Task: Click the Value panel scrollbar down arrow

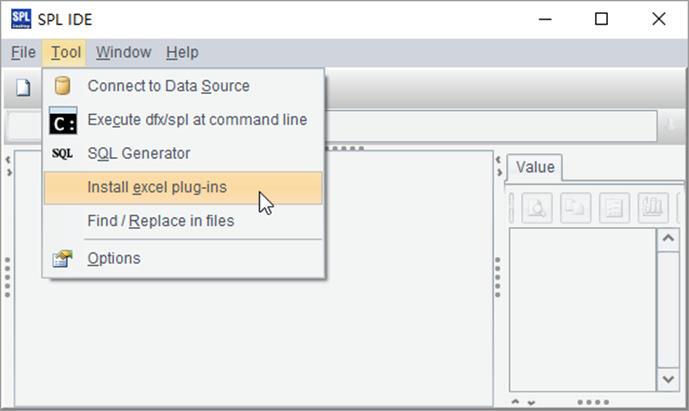Action: 668,379
